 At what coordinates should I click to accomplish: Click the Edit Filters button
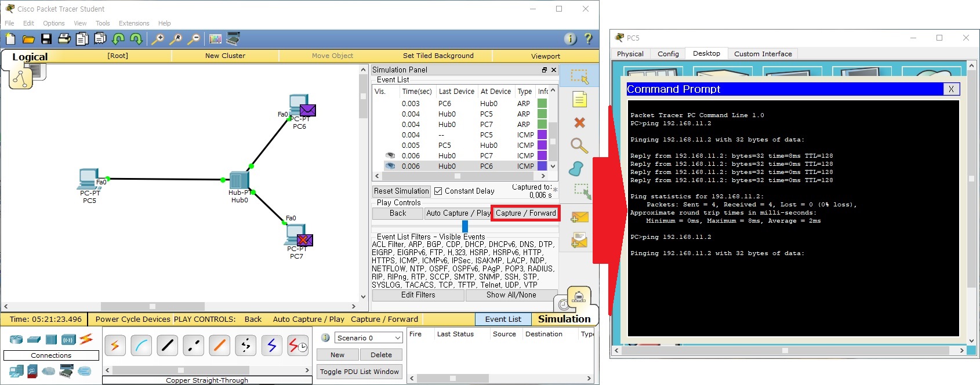[x=418, y=295]
